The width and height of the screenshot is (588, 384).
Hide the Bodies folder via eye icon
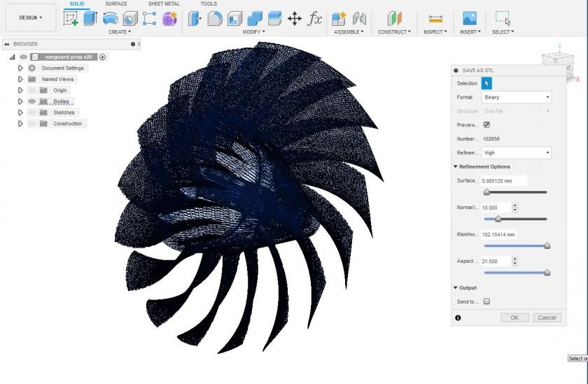(31, 101)
